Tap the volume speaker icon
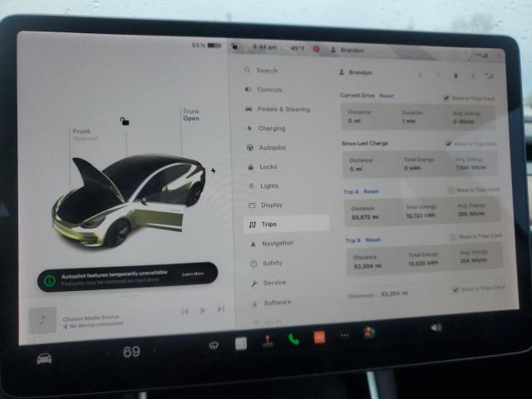The height and width of the screenshot is (399, 532). [436, 328]
